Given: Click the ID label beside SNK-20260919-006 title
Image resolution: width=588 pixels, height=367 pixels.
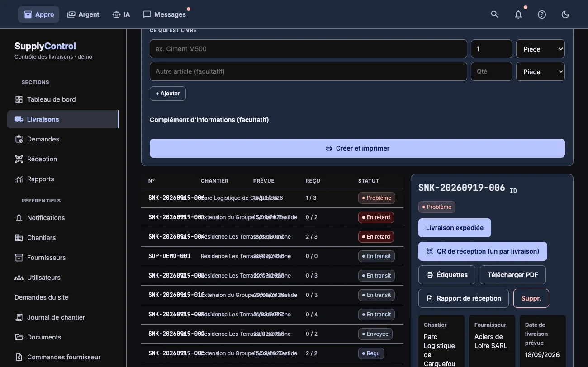Looking at the screenshot, I should (x=513, y=191).
